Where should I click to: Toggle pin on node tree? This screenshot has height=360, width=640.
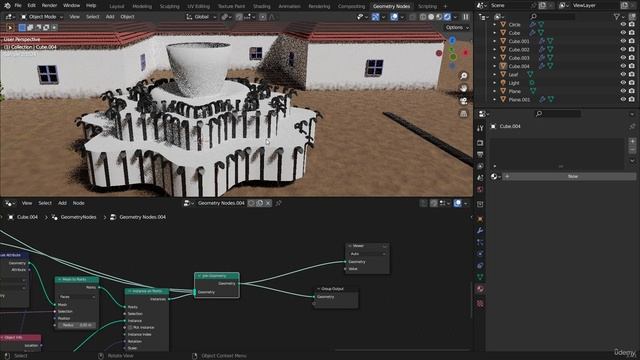point(278,203)
